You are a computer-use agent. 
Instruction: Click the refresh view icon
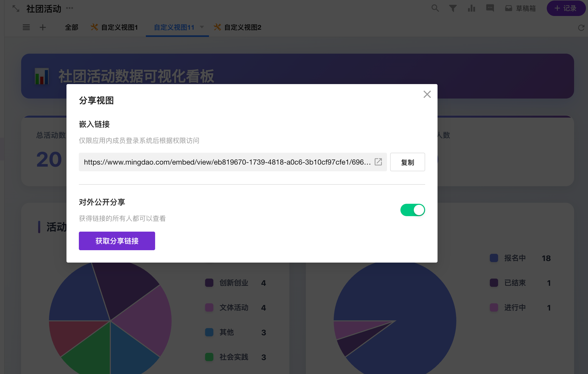click(x=581, y=28)
